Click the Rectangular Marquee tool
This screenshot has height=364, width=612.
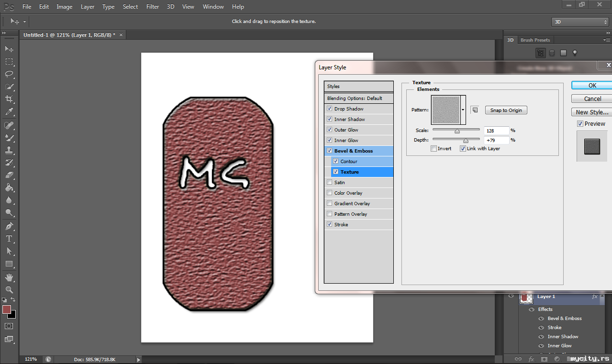[x=9, y=62]
